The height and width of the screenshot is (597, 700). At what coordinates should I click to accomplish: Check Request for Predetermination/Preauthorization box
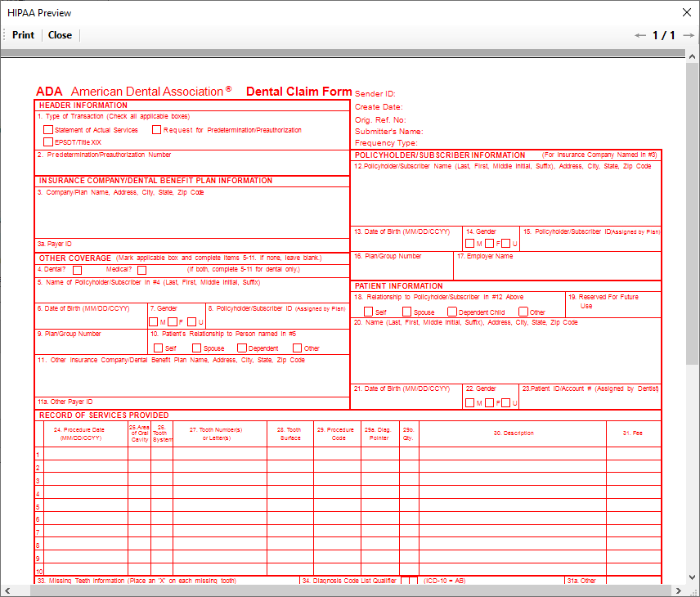click(156, 129)
